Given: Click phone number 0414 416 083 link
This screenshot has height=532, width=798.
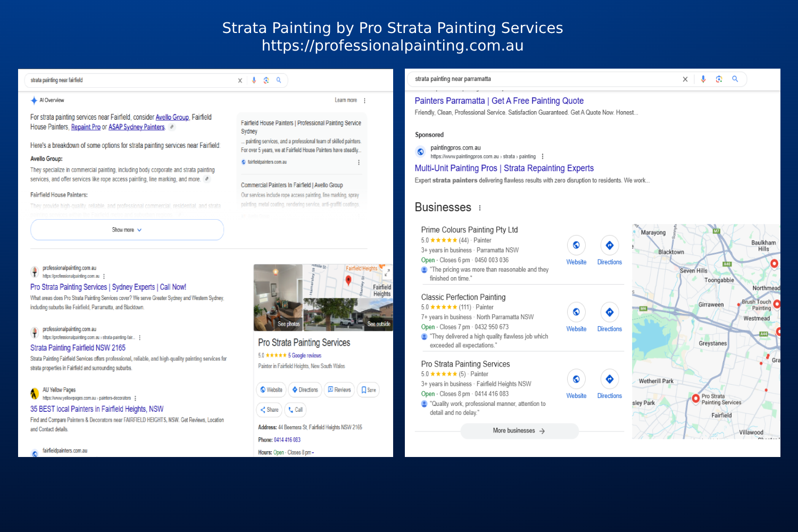Looking at the screenshot, I should pos(287,440).
